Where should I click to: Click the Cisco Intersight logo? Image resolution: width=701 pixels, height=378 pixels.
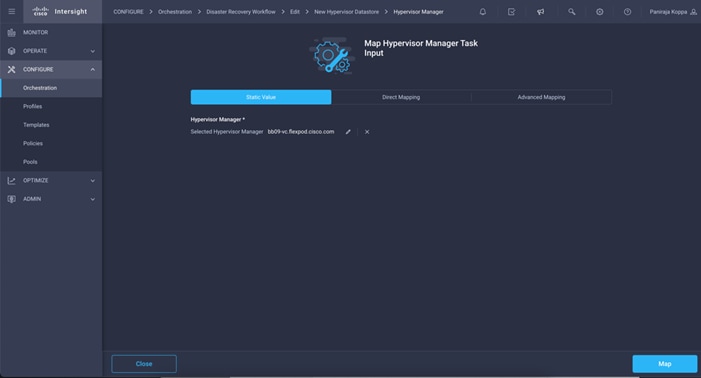[60, 11]
